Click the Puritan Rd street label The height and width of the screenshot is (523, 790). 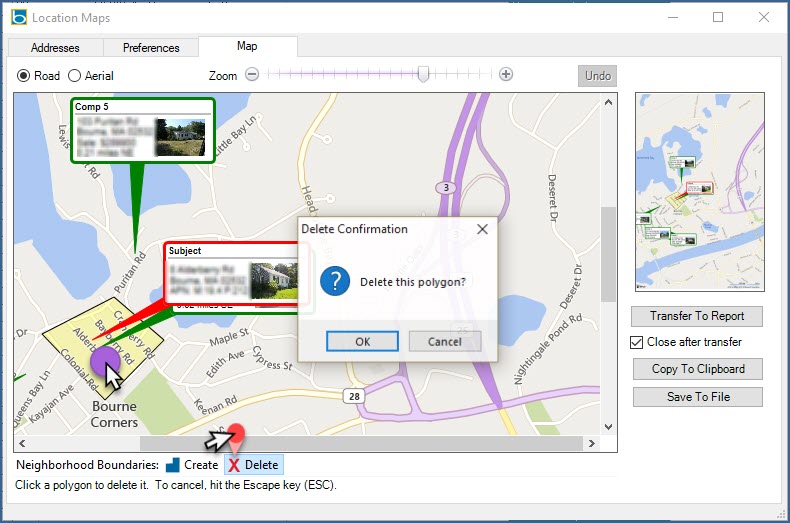click(x=130, y=273)
